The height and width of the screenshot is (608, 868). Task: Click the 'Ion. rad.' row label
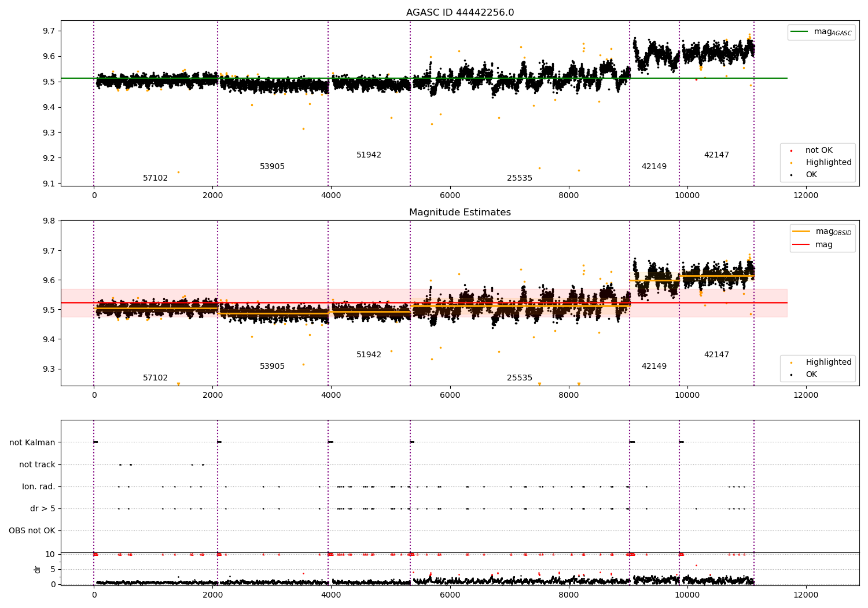(39, 487)
